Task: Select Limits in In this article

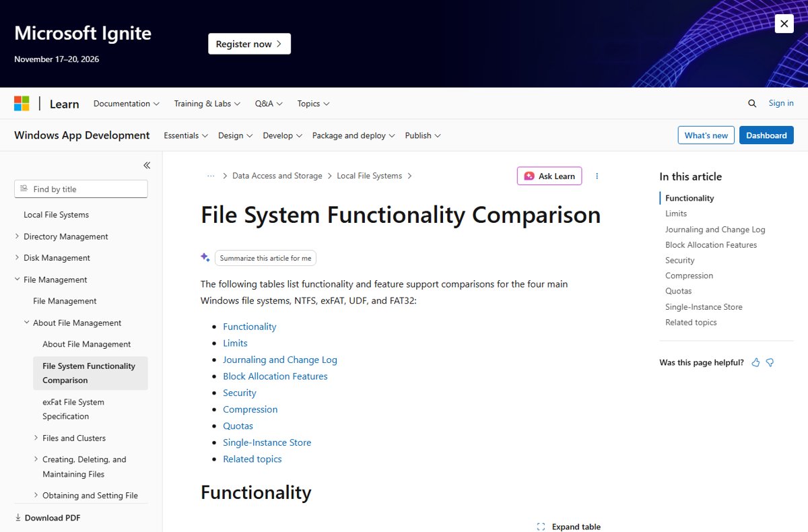Action: point(676,213)
